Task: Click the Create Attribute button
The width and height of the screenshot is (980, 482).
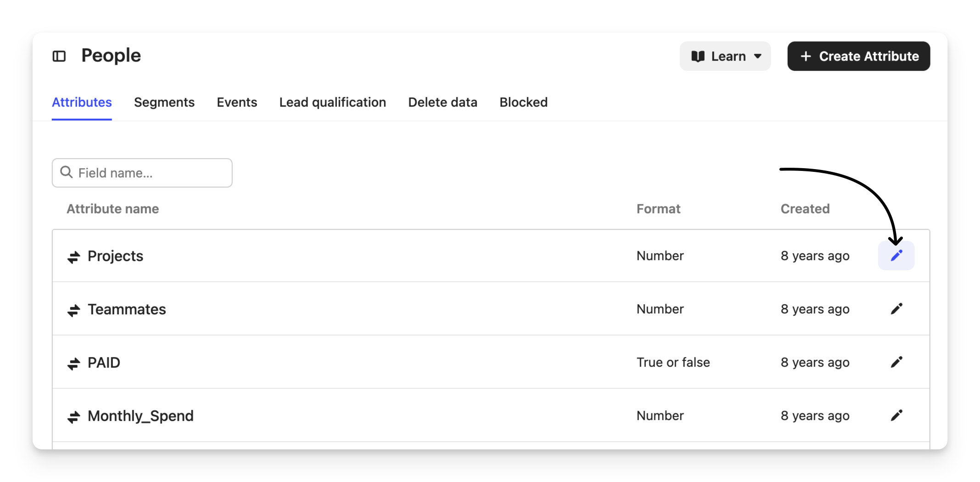Action: pos(858,57)
